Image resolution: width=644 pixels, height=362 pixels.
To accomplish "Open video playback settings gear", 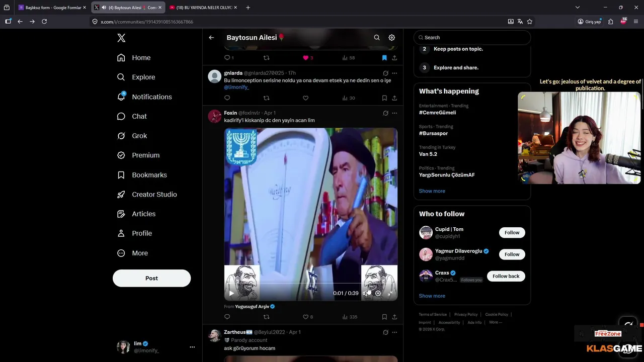I will point(378,293).
